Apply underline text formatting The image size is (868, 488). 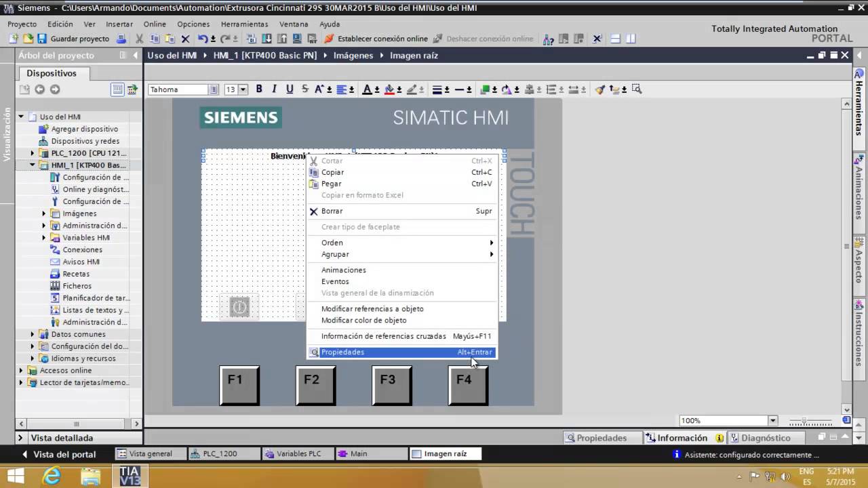290,89
